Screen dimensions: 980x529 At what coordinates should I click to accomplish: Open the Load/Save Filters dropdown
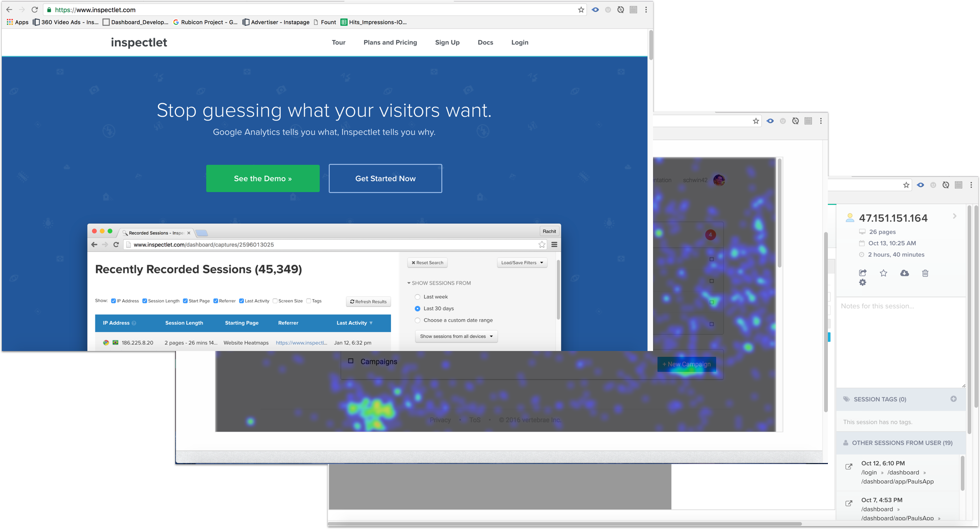point(522,262)
